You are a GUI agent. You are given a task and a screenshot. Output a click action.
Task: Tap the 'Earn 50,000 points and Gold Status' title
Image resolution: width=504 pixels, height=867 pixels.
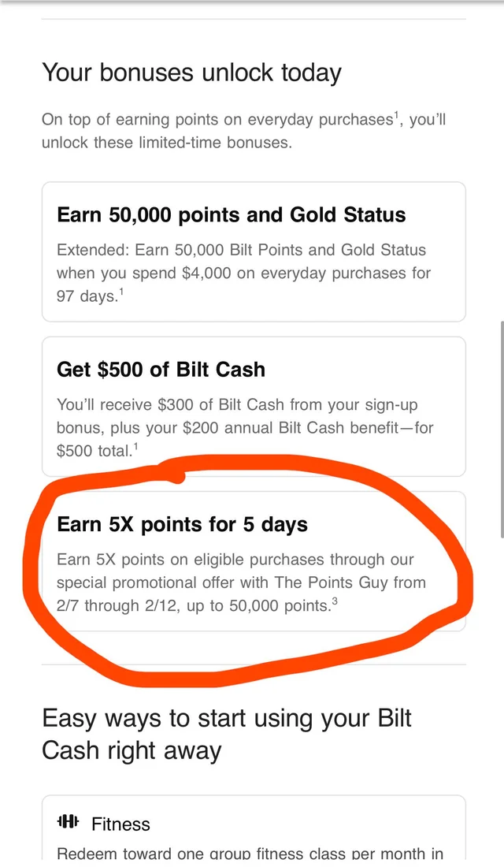(231, 214)
